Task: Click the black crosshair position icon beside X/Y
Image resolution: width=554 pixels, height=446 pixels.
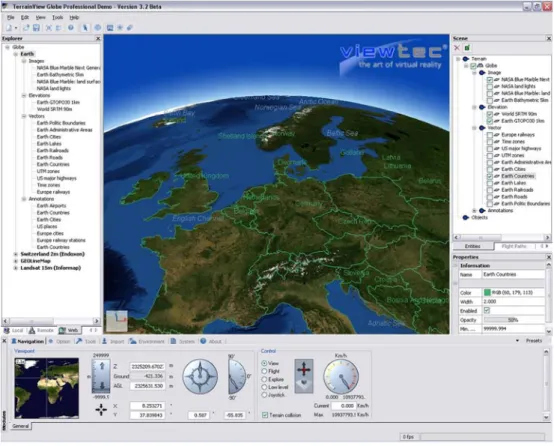Action: (x=101, y=410)
